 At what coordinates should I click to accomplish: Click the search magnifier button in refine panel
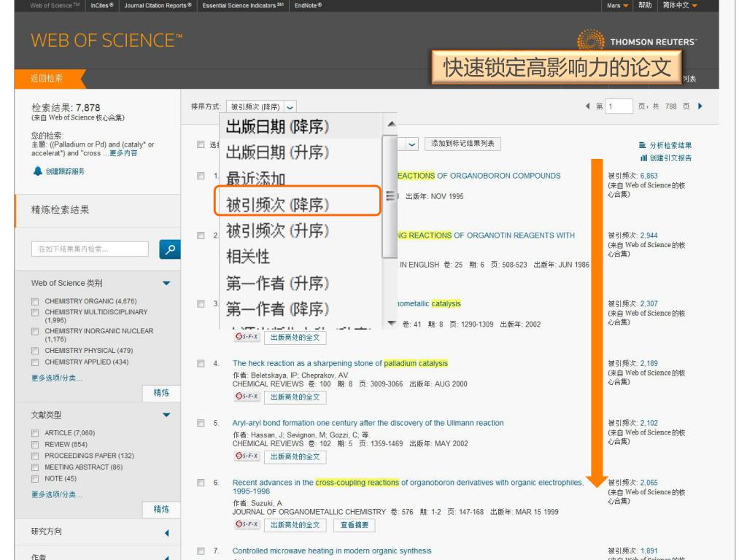[x=169, y=249]
